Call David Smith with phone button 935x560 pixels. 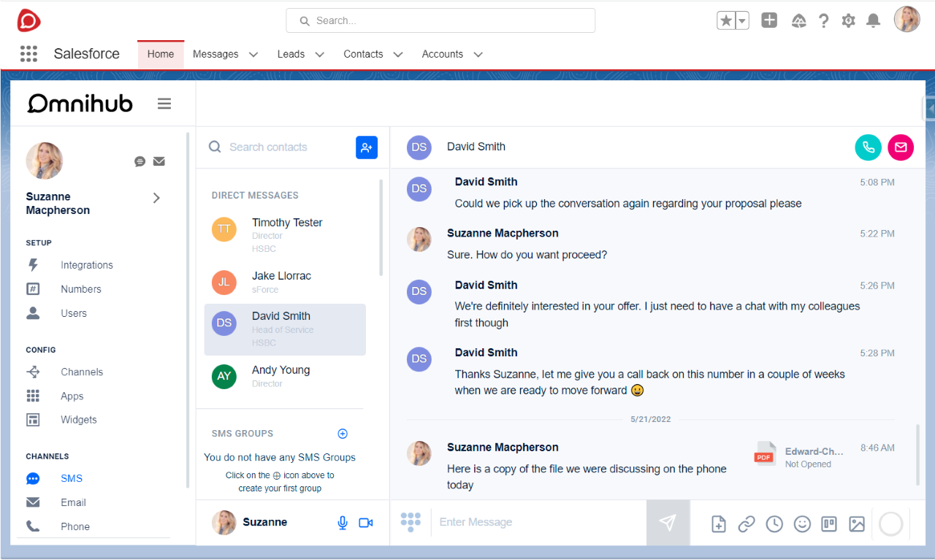tap(869, 147)
